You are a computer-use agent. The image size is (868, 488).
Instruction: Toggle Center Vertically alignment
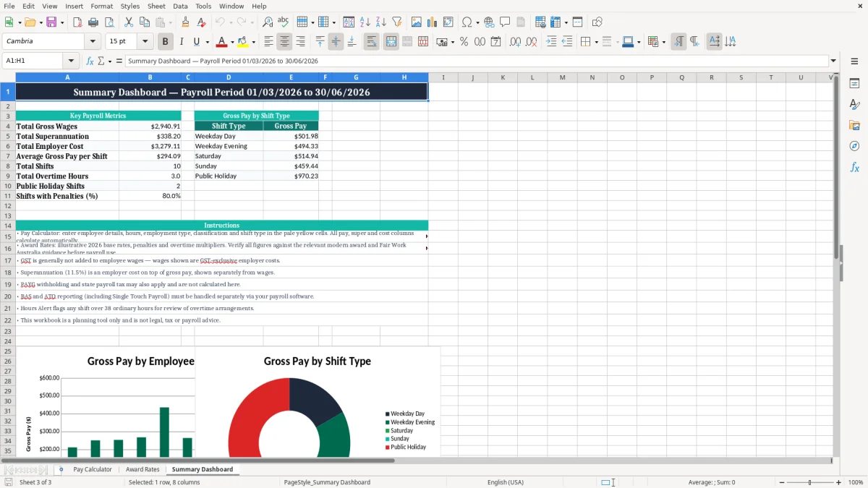coord(336,42)
